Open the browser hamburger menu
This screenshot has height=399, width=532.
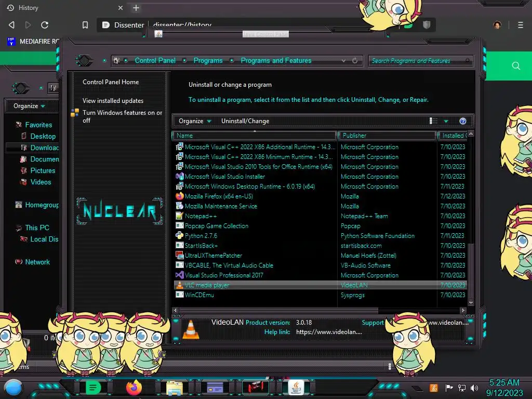(x=521, y=25)
